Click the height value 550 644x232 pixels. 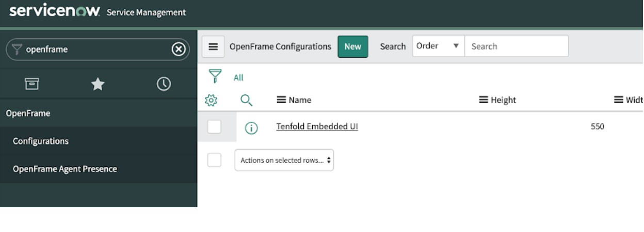point(598,126)
